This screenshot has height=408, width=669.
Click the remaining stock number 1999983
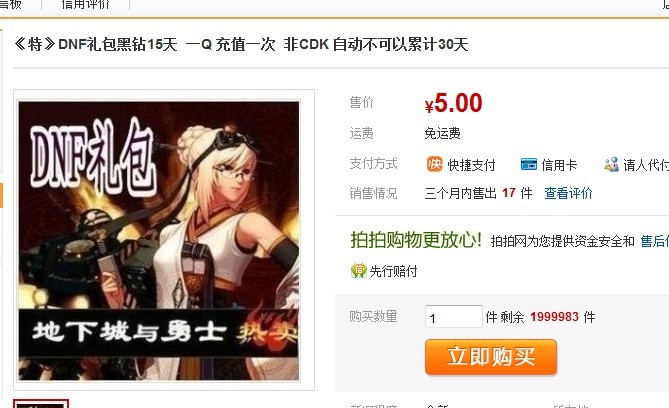tap(554, 317)
